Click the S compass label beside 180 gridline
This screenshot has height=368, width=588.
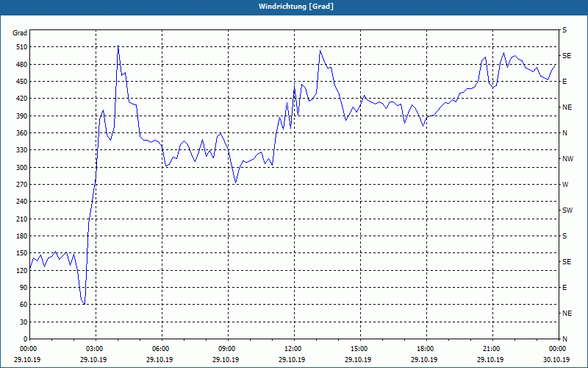[564, 236]
